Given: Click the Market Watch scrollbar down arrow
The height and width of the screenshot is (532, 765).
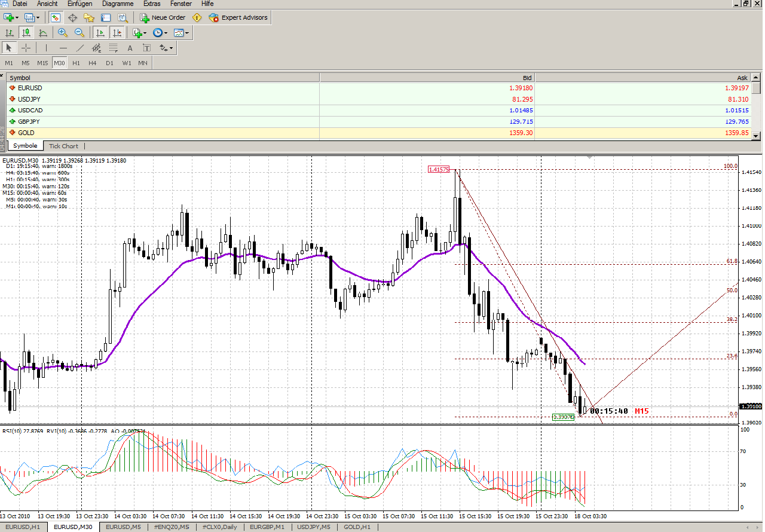Looking at the screenshot, I should click(756, 136).
